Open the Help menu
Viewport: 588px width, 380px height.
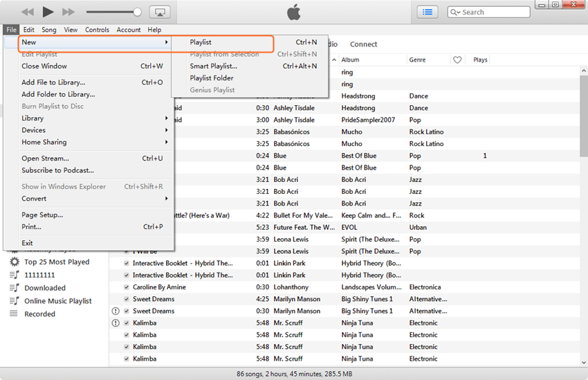[x=154, y=30]
